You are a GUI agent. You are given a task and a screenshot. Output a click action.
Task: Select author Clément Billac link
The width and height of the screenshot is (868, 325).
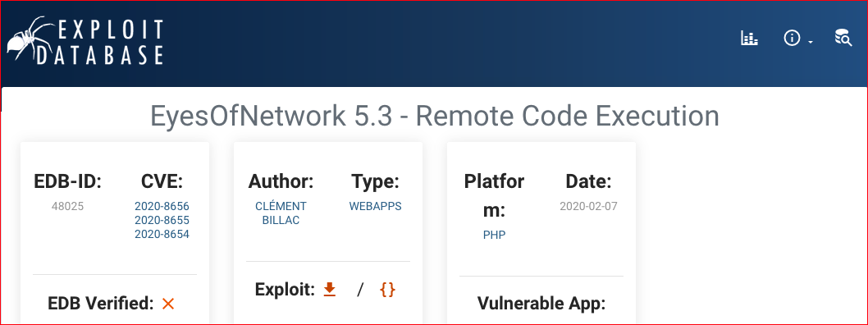tap(281, 213)
